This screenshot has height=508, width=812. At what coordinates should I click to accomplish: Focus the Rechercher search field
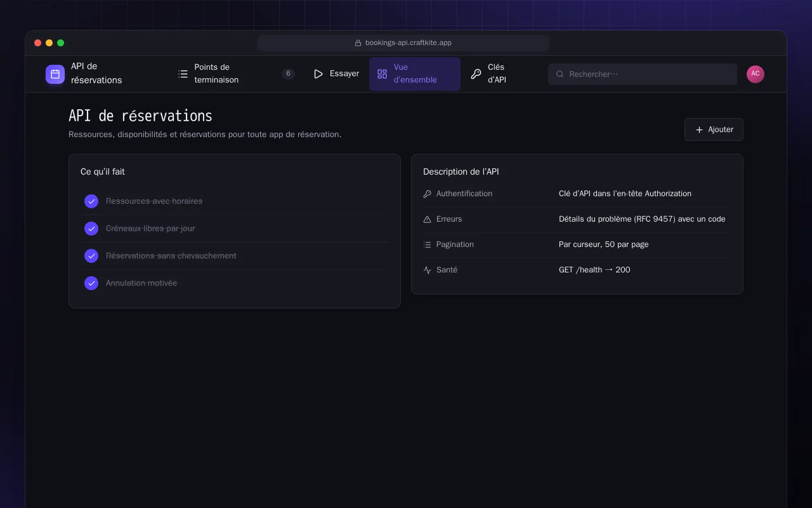point(643,74)
